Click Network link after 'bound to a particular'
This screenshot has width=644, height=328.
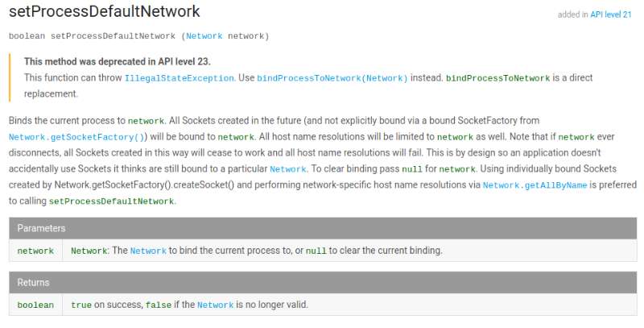tap(287, 170)
